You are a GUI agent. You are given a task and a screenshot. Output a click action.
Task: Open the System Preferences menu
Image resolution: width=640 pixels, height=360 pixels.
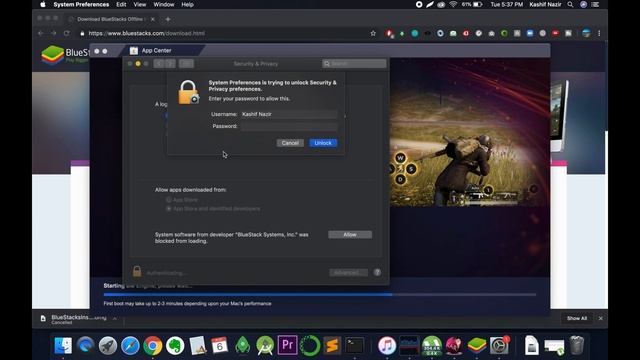coord(81,4)
